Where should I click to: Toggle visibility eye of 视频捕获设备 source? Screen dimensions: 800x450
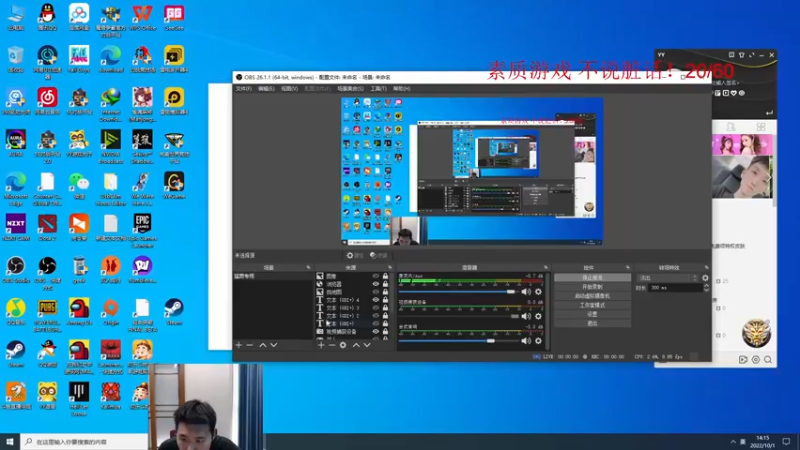[x=376, y=332]
